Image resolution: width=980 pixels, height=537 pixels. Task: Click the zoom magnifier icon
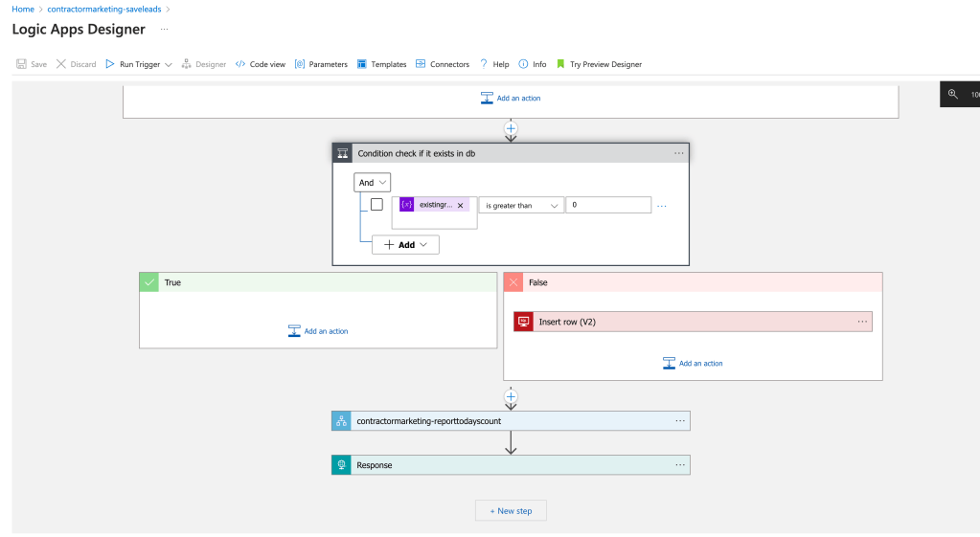tap(952, 94)
